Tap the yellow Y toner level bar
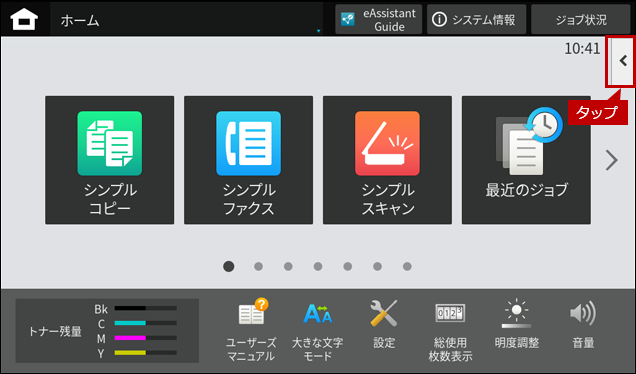 [x=146, y=353]
